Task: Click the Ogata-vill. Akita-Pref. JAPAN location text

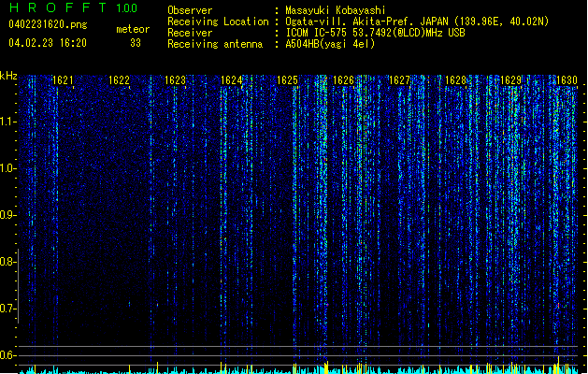Action: coord(417,22)
